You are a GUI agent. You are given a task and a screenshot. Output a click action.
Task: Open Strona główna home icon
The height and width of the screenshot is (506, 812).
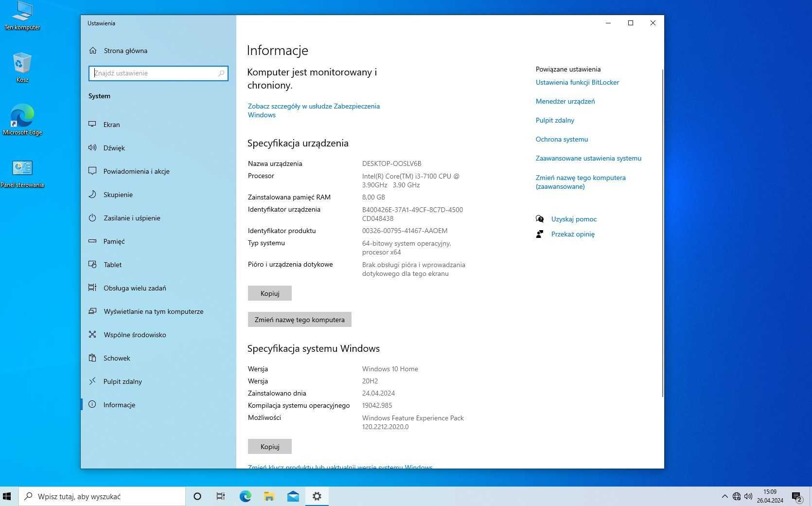(93, 51)
